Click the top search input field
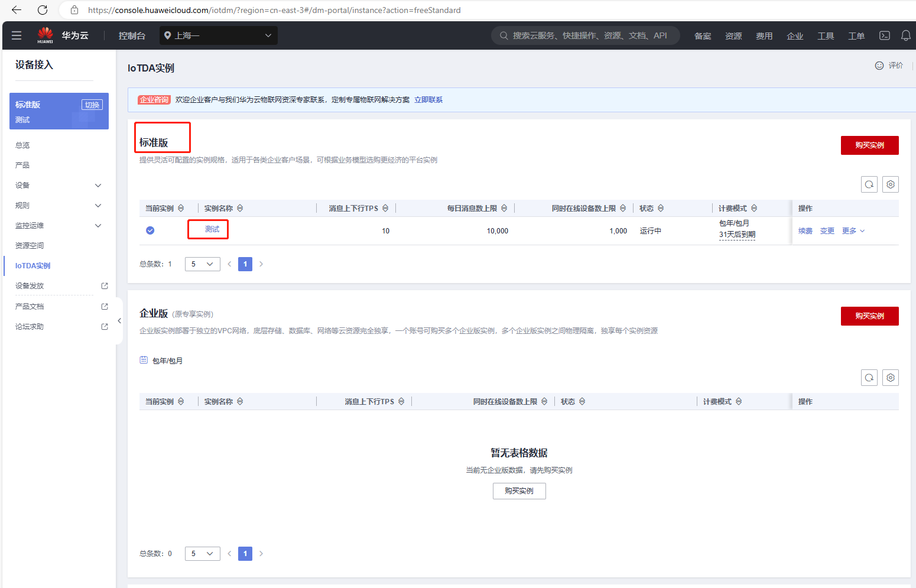 point(585,35)
